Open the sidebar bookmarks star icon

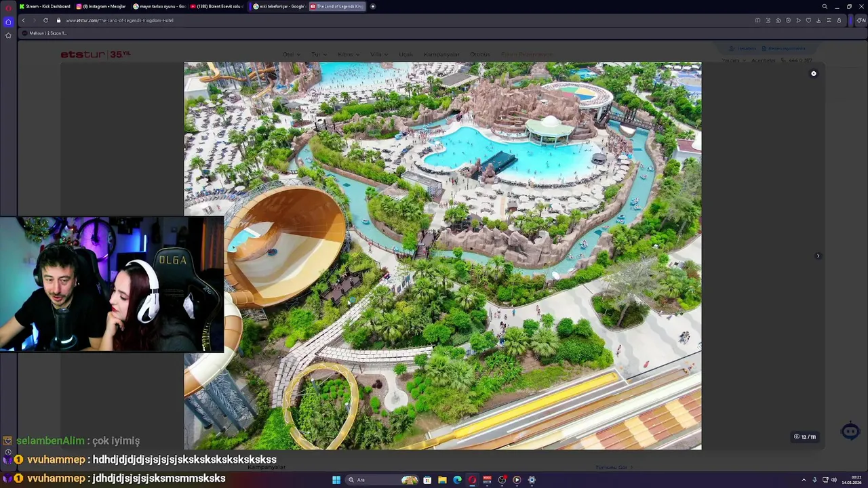pyautogui.click(x=8, y=35)
